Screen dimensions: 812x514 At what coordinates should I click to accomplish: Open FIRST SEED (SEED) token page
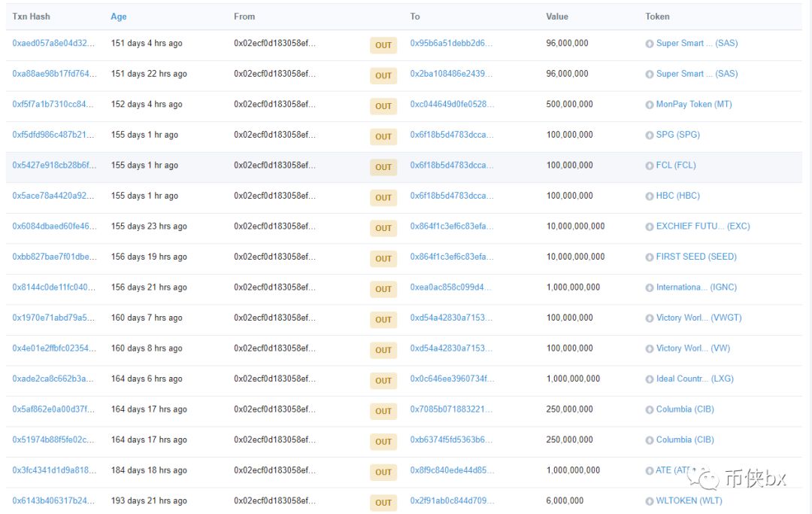pos(696,257)
